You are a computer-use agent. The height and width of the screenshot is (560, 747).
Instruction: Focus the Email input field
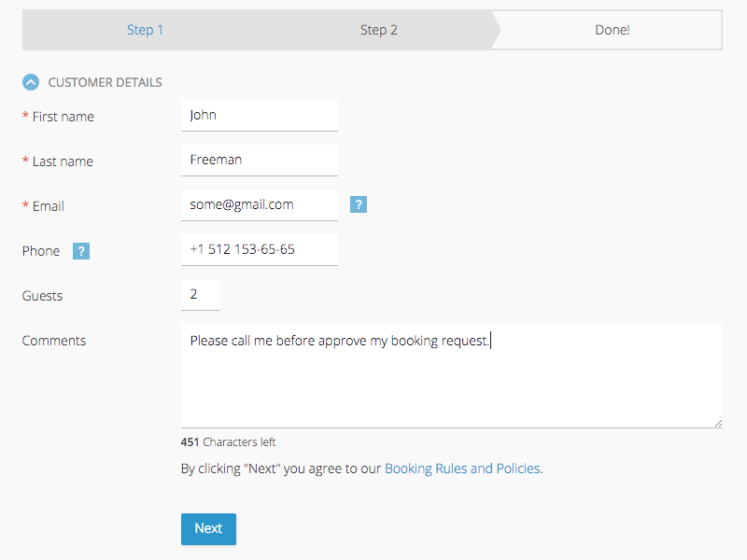click(260, 205)
